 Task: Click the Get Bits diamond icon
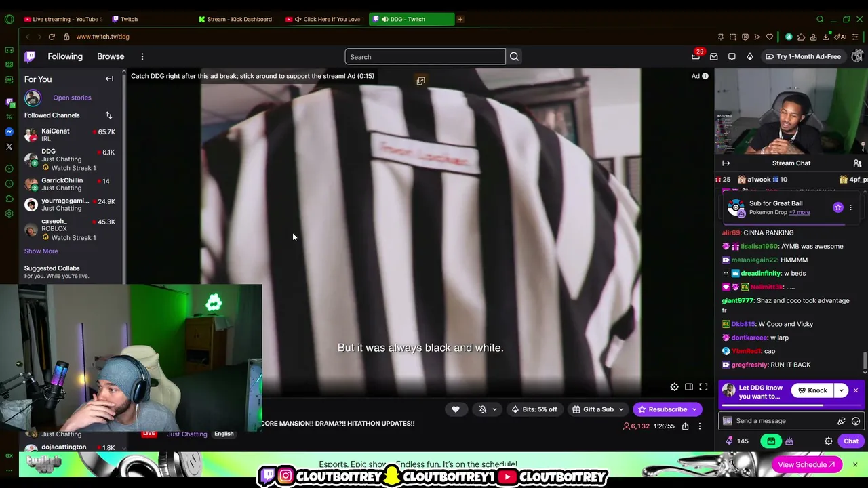click(x=750, y=56)
